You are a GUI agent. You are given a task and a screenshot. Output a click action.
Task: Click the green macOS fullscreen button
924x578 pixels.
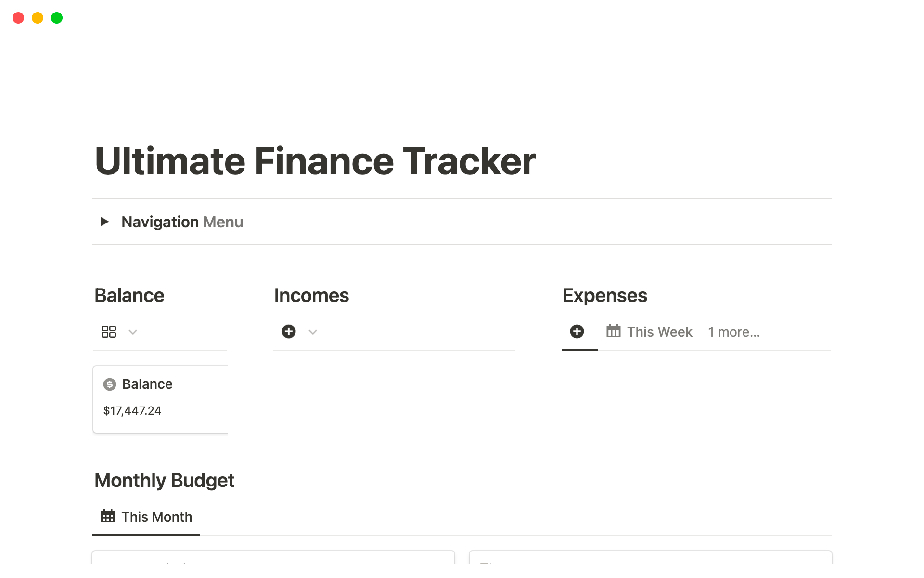pos(57,18)
